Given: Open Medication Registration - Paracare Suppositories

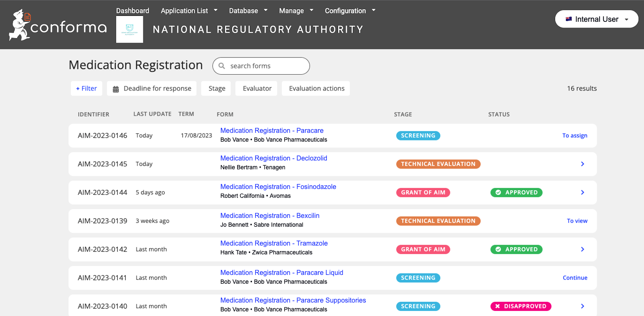Looking at the screenshot, I should (293, 300).
